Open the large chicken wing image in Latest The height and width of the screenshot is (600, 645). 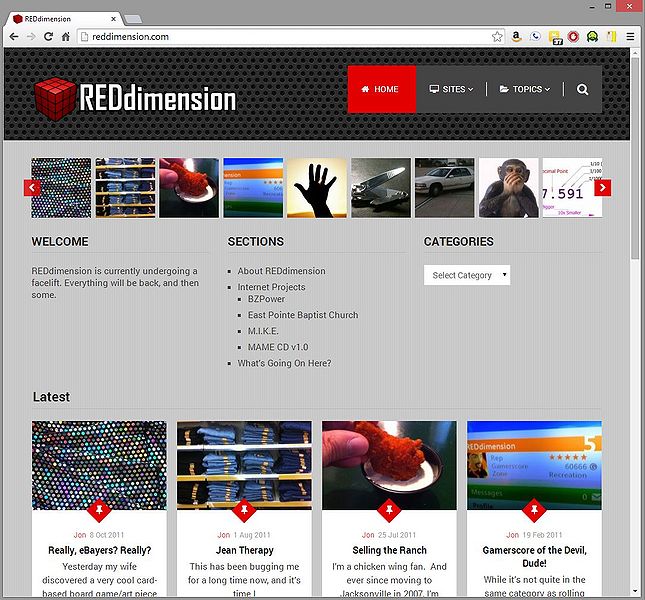coord(389,465)
